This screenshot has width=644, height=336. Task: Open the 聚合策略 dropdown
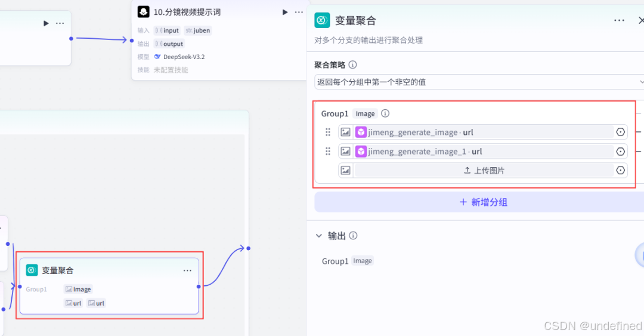coord(479,82)
